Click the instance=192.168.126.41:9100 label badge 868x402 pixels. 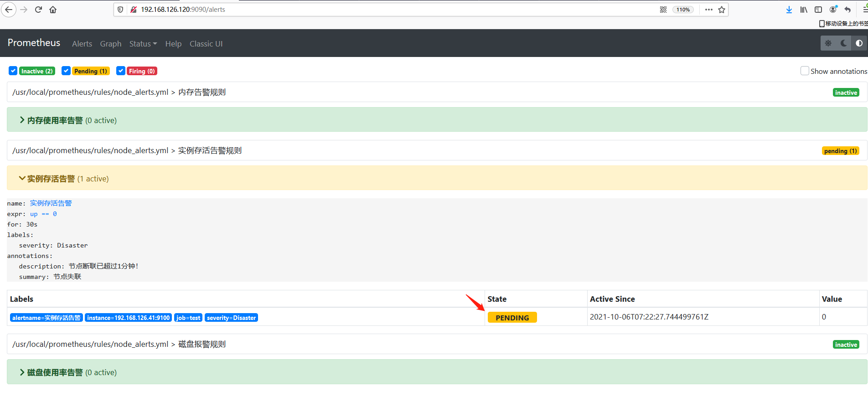tap(129, 318)
